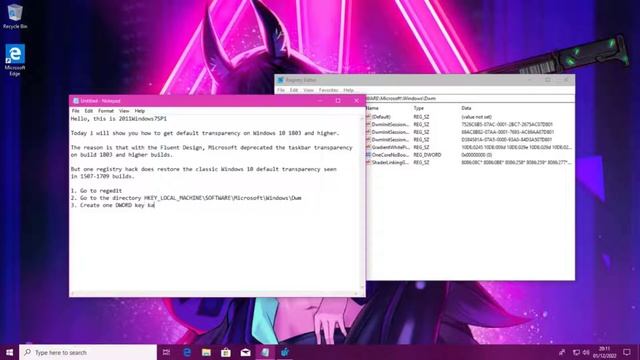Click the 'Type here to search' box
This screenshot has height=360, width=640.
[x=88, y=352]
